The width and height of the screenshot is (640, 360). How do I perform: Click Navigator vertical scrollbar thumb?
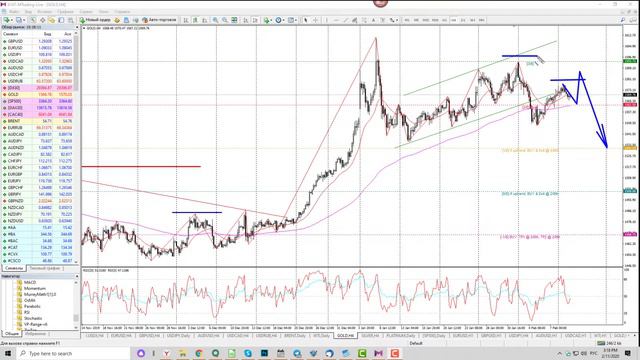point(76,318)
